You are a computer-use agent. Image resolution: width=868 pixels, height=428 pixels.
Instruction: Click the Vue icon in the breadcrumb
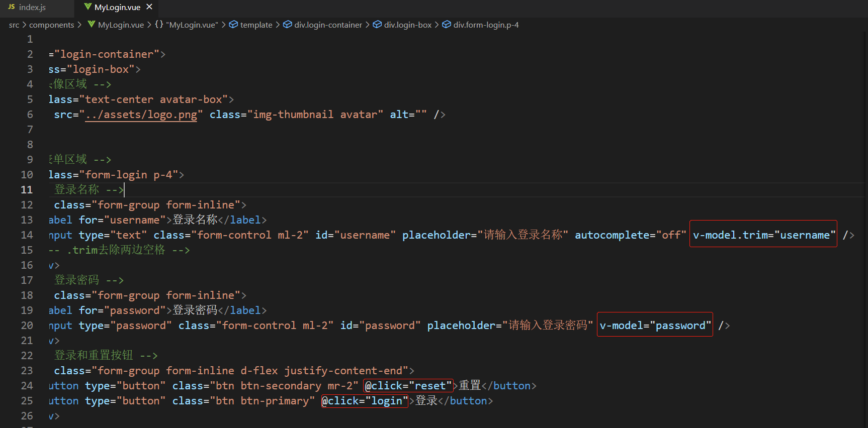pos(92,25)
